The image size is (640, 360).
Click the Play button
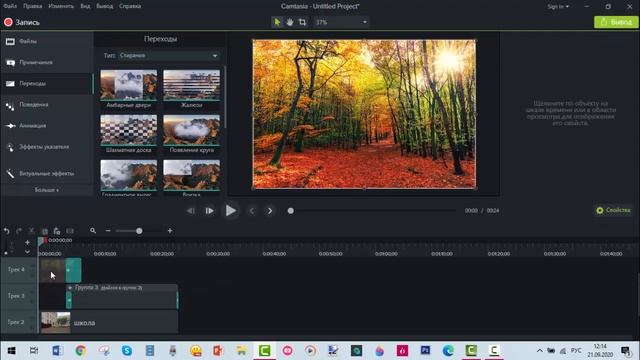[231, 211]
